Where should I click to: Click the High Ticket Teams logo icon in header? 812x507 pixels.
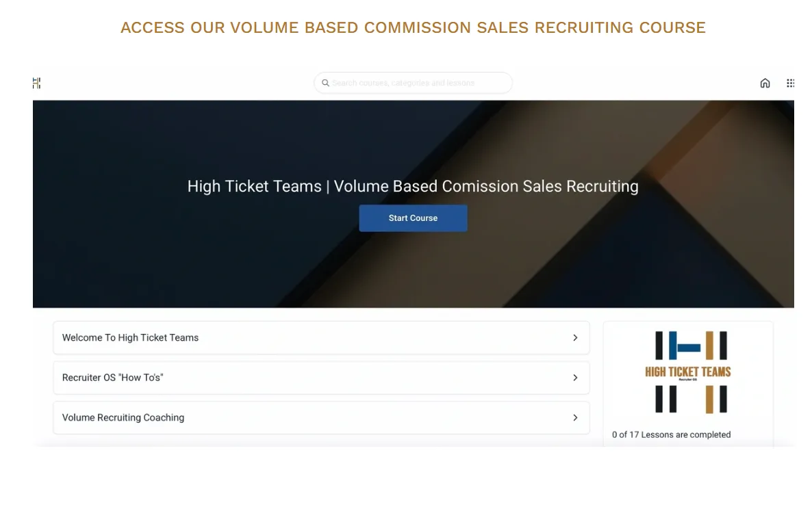pyautogui.click(x=36, y=83)
